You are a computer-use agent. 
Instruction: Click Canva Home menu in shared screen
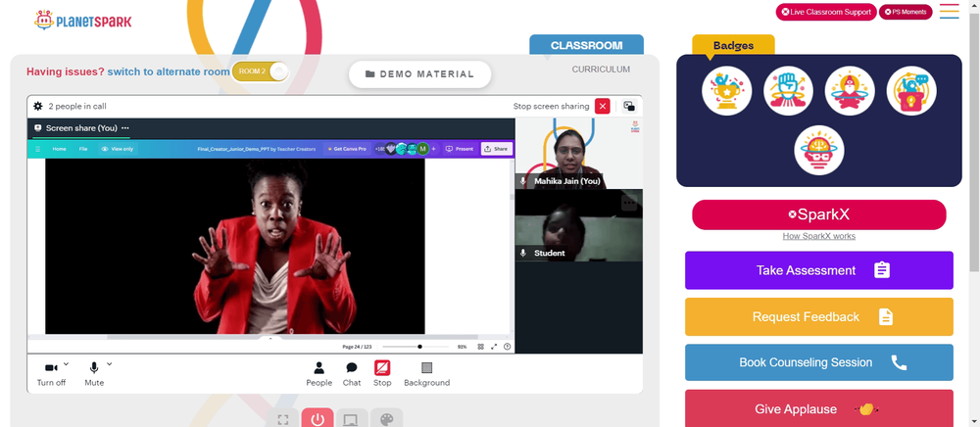[60, 149]
